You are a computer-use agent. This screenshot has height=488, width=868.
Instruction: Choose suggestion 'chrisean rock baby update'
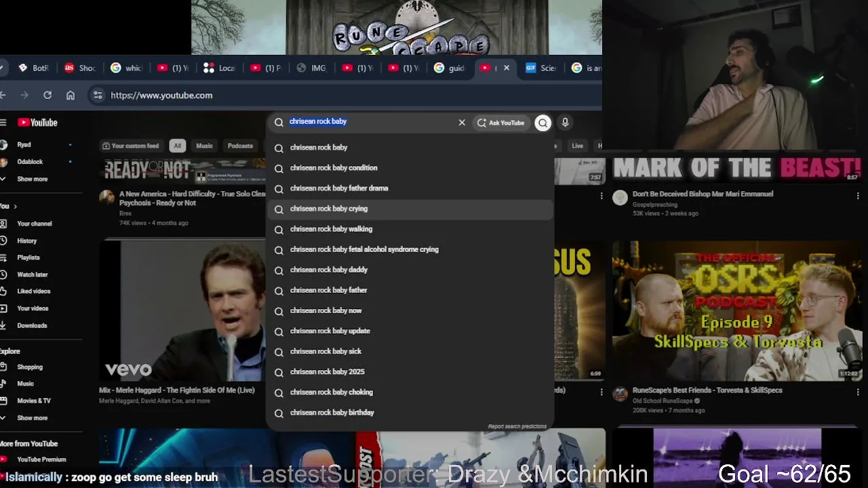[x=411, y=331]
